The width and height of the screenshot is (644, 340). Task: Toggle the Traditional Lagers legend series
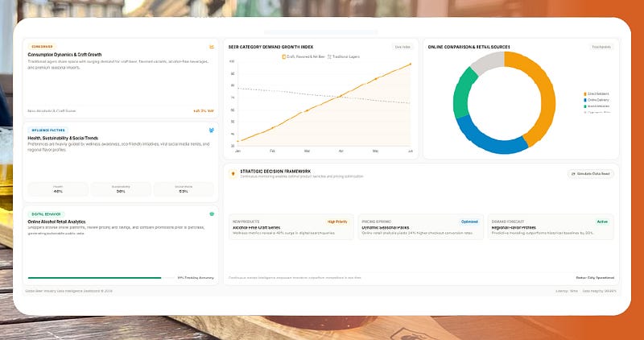coord(344,56)
